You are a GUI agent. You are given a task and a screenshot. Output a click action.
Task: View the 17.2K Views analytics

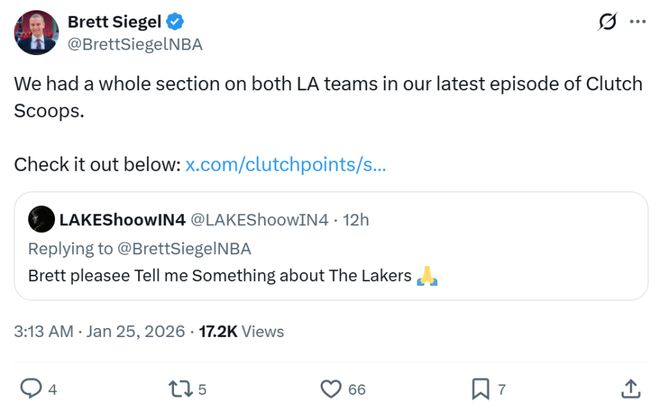click(x=242, y=331)
